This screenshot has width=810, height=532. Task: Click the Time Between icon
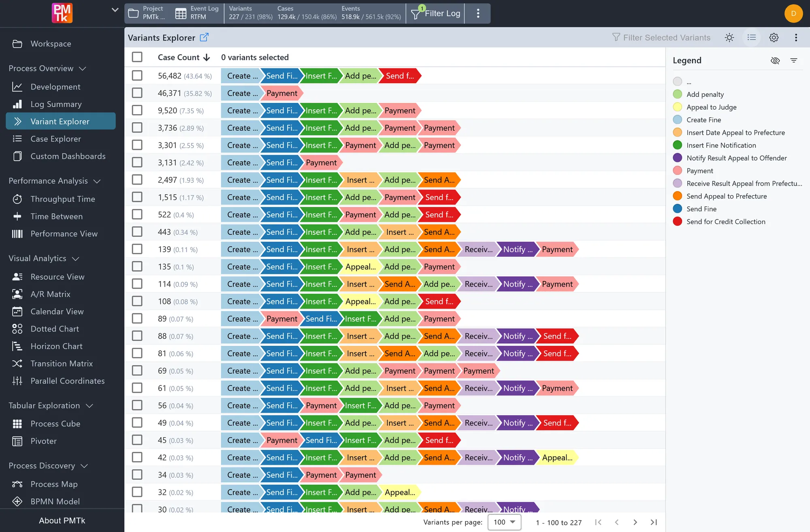pyautogui.click(x=17, y=217)
